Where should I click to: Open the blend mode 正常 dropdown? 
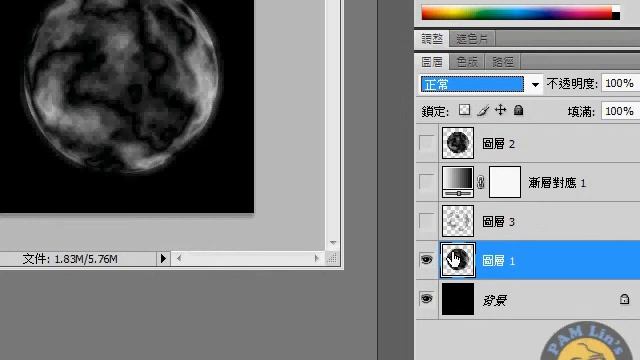472,84
